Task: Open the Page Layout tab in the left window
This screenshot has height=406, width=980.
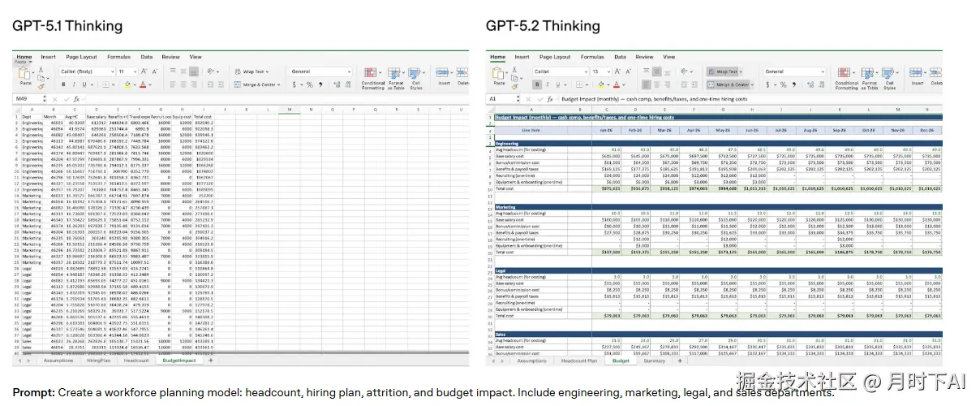Action: click(81, 57)
